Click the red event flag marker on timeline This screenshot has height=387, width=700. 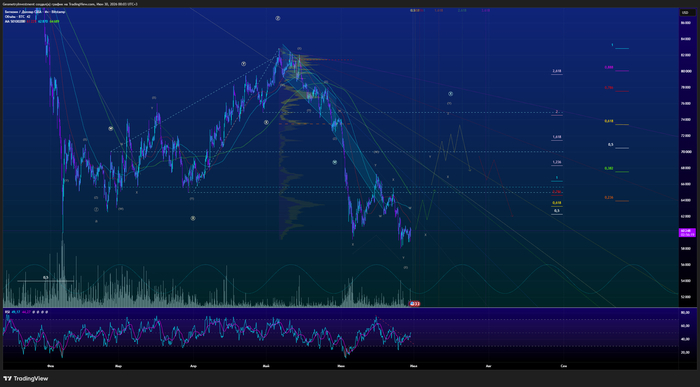pyautogui.click(x=415, y=304)
